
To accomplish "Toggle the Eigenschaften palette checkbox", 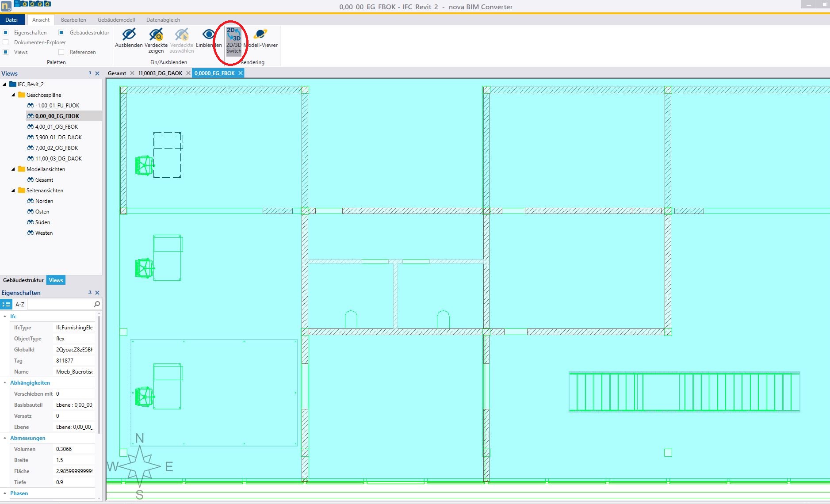I will (x=6, y=33).
